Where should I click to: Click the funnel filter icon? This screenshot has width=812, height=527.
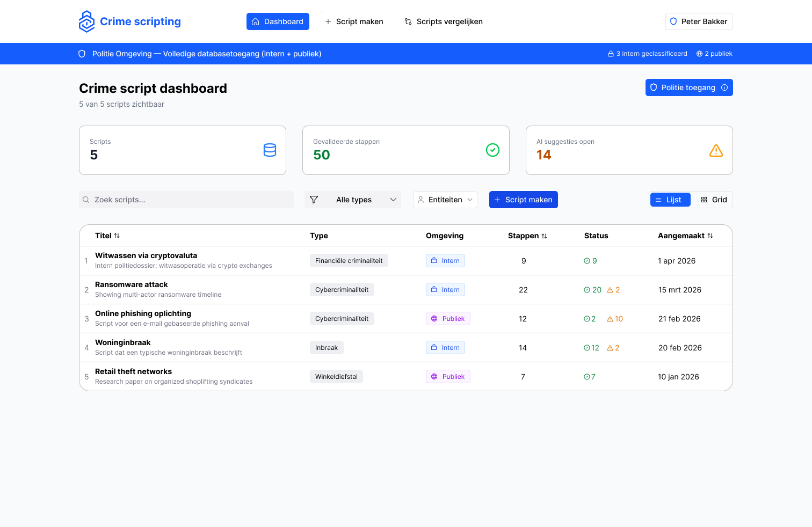point(314,200)
